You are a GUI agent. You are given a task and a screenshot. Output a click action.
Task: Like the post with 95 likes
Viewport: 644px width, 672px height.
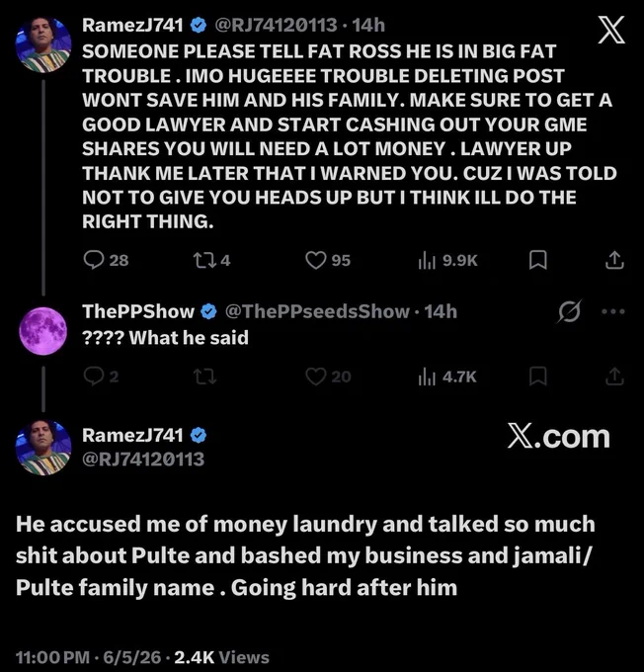click(328, 260)
